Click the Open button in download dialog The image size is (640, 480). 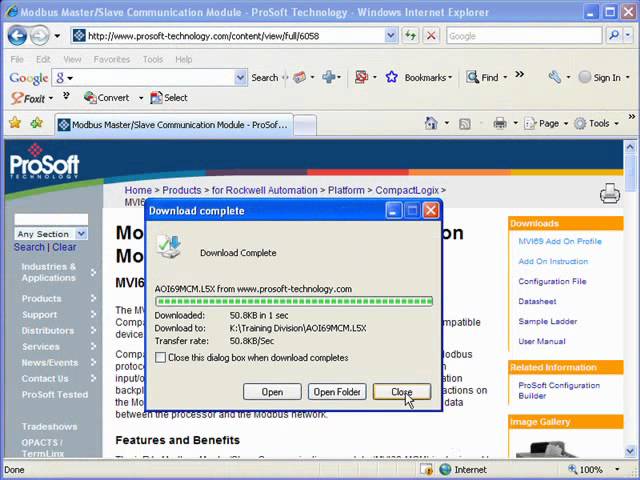pos(272,392)
